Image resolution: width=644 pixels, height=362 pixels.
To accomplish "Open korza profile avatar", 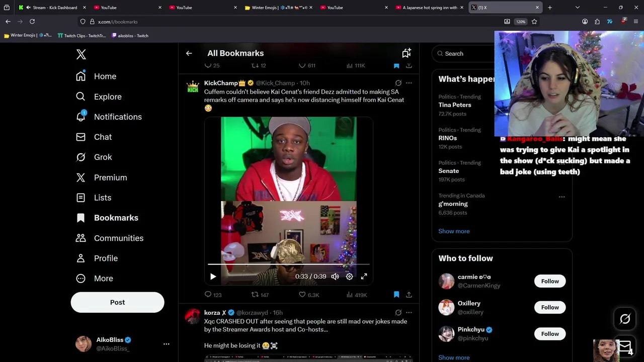I will [192, 316].
